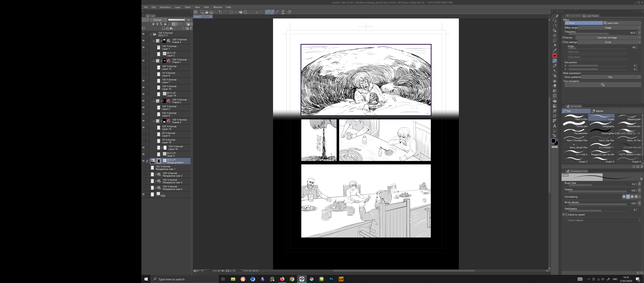Click the Layer color effect button
Screen dimensions: 644x283
[x=622, y=23]
